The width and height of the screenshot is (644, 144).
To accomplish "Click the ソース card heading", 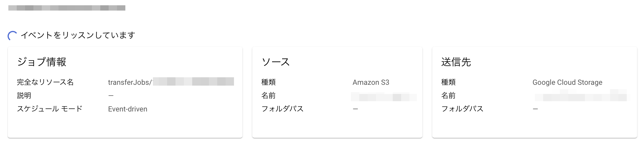I will (x=276, y=62).
